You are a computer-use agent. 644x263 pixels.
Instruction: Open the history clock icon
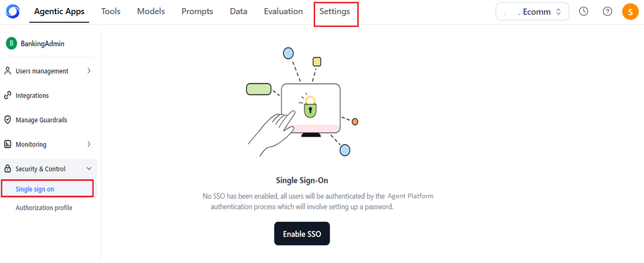(x=583, y=11)
